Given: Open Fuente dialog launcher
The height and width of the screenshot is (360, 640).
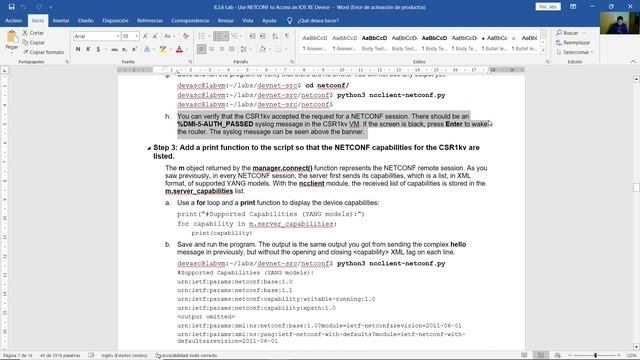Looking at the screenshot, I should click(190, 62).
